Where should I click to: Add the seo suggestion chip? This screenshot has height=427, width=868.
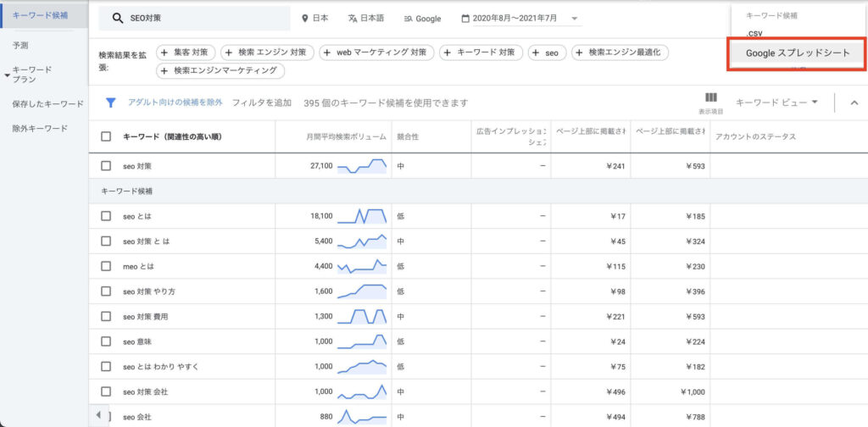click(x=547, y=53)
